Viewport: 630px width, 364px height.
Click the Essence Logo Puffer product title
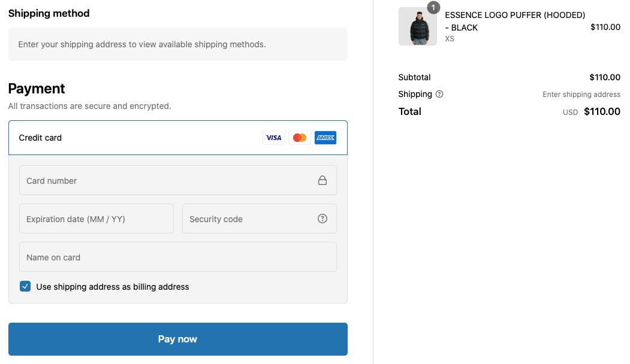tap(515, 22)
